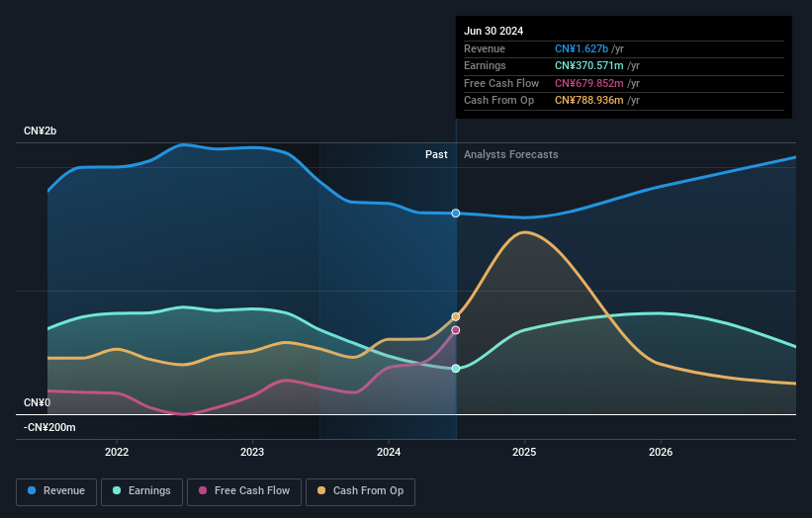Click the CN¥1.627b revenue value
Image resolution: width=812 pixels, height=518 pixels.
coord(582,48)
